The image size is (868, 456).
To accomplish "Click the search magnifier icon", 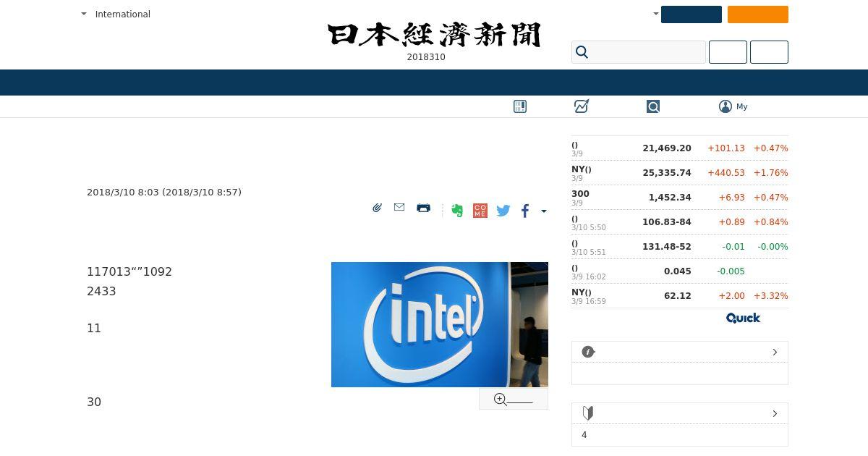I will [582, 52].
